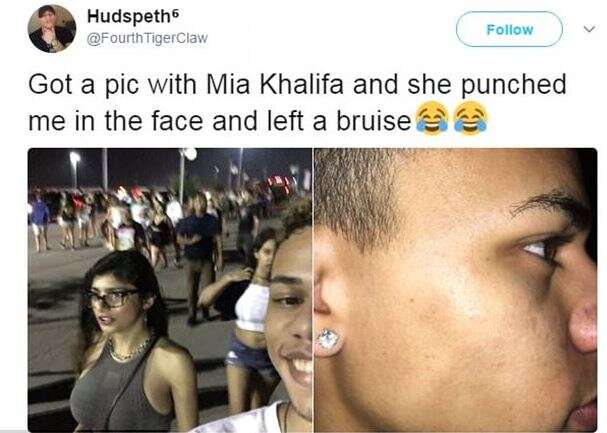Visit the @FourthTigerClaw handle link
The width and height of the screenshot is (607, 433).
[x=147, y=38]
